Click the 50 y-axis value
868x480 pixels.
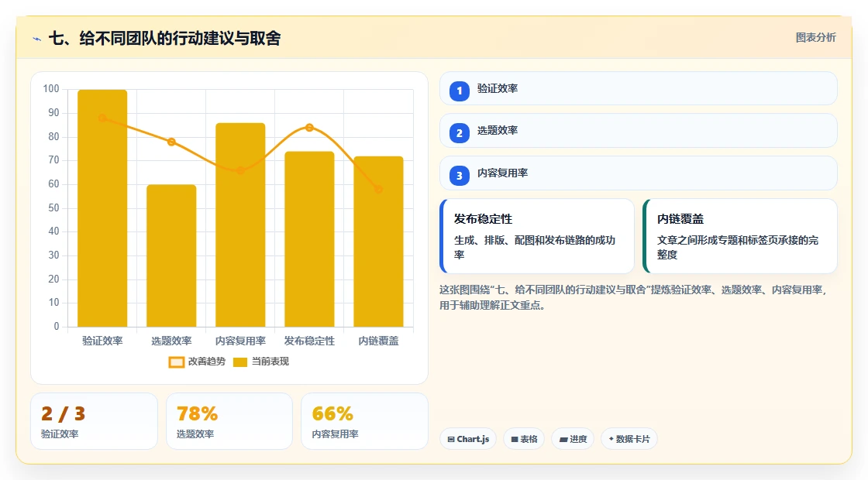53,208
